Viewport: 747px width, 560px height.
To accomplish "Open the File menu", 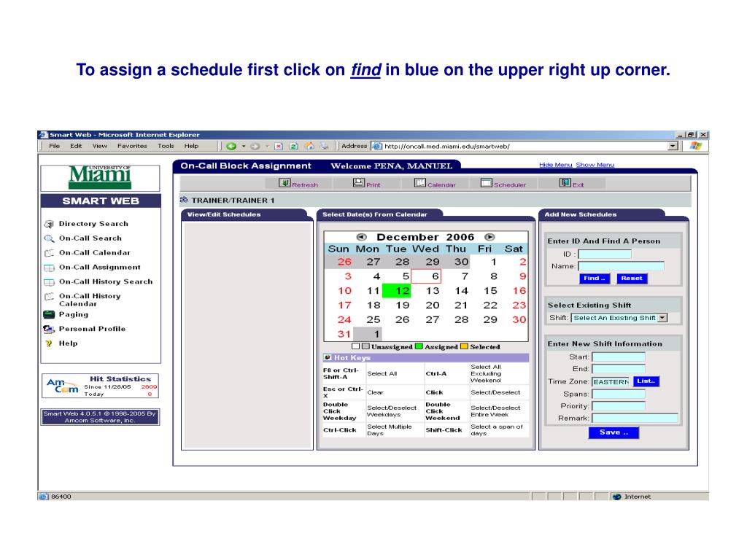I will [x=54, y=146].
